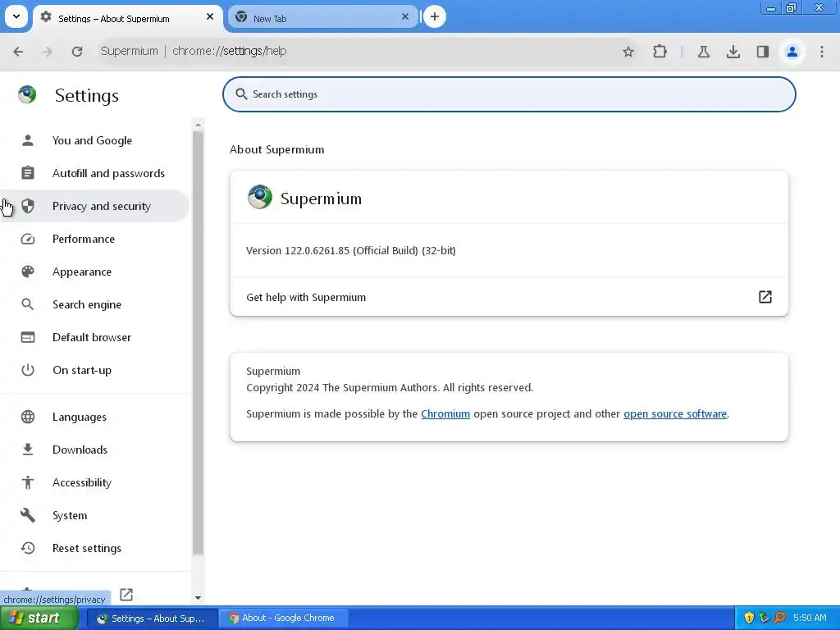The width and height of the screenshot is (840, 630).
Task: Switch to Settings – About Sup... taskbar button
Action: pos(152,619)
